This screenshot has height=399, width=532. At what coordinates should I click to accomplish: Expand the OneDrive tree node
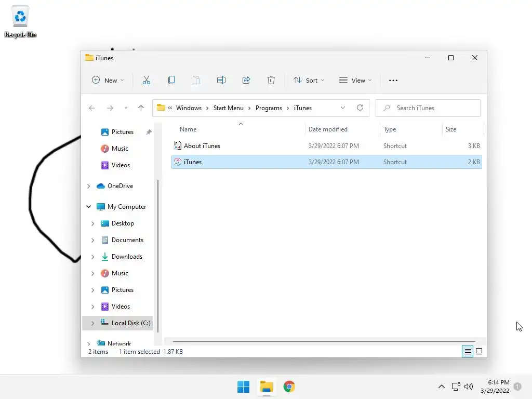point(88,186)
